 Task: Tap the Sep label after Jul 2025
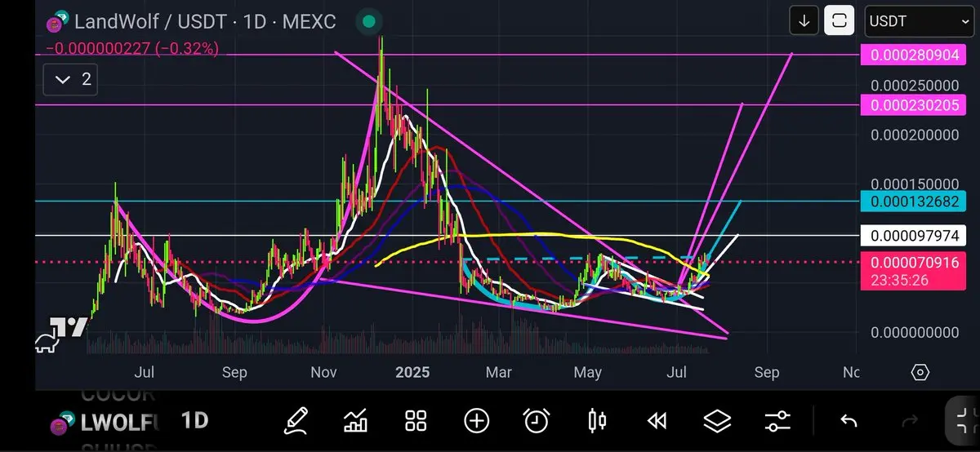coord(766,372)
